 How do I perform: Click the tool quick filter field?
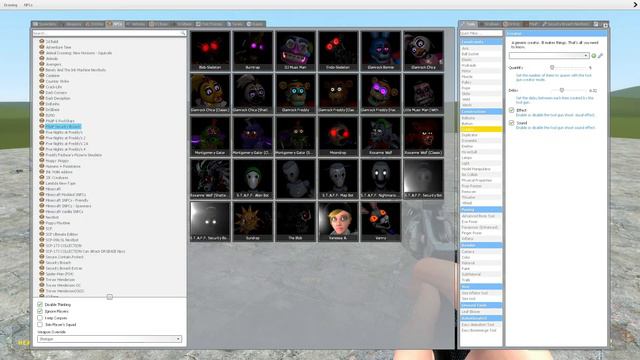coord(481,33)
